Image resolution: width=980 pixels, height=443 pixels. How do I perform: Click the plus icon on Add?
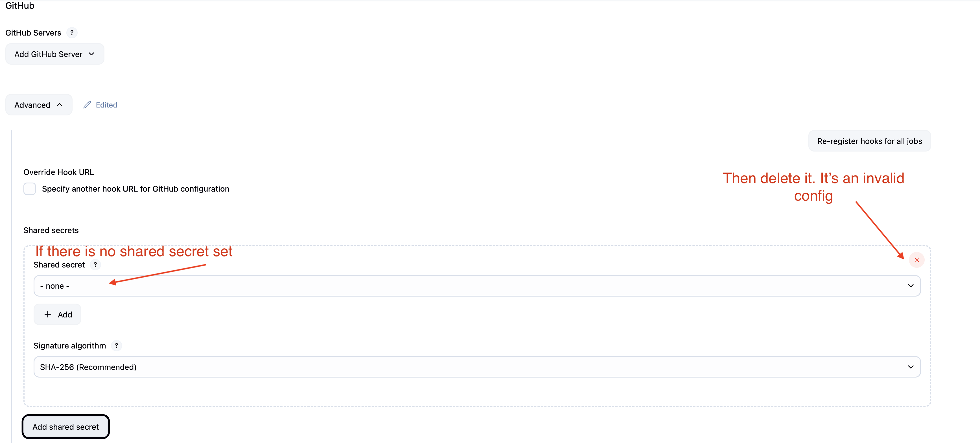47,314
